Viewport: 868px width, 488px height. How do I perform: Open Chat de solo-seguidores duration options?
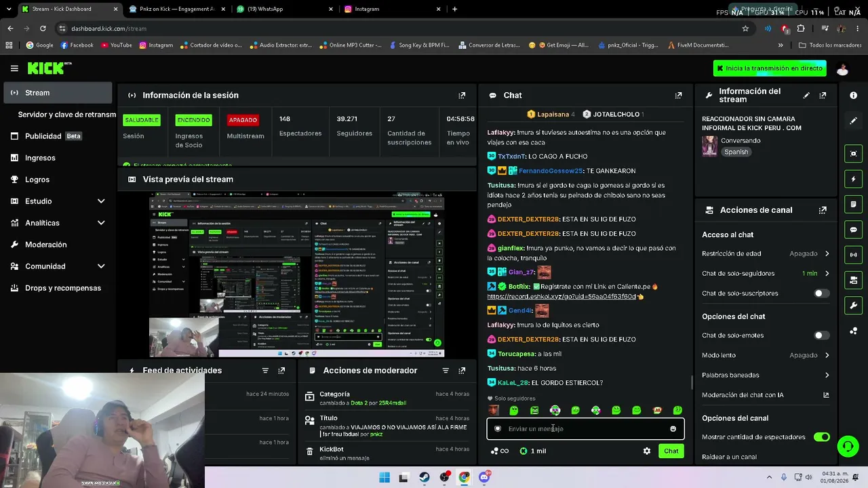[766, 274]
